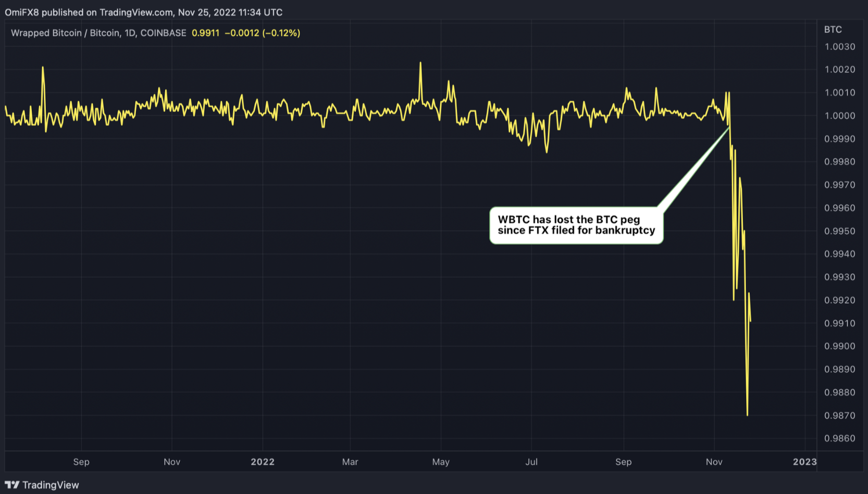Image resolution: width=868 pixels, height=494 pixels.
Task: Click the 2023 label on time axis
Action: coord(804,462)
